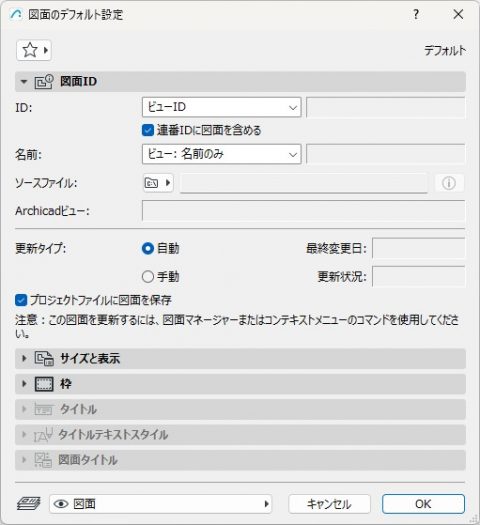480x525 pixels.
Task: Click the 枠 frame panel icon
Action: point(44,384)
